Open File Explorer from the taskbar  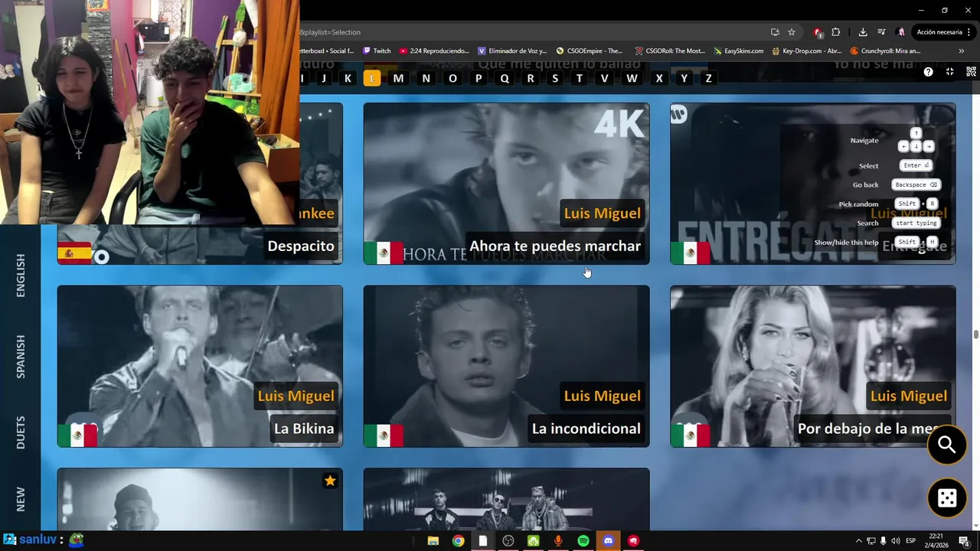[433, 541]
